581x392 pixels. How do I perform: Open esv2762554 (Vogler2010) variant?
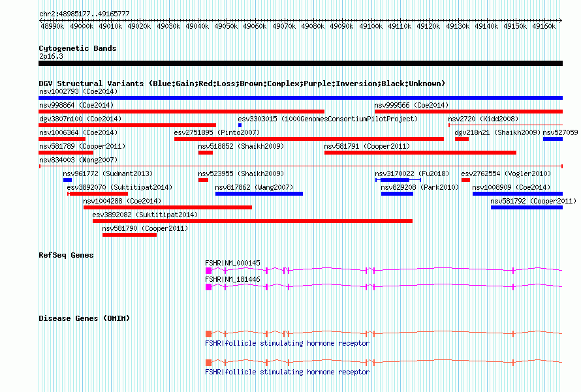(x=465, y=180)
